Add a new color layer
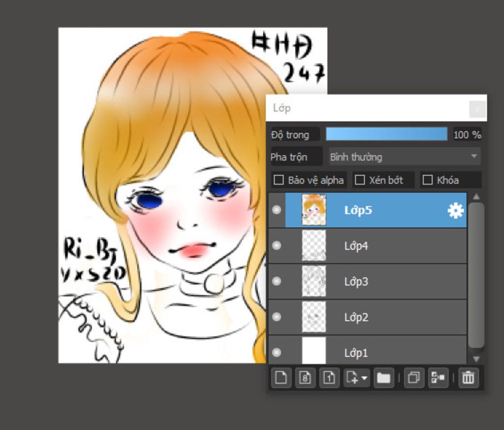504x430 pixels. coord(281,378)
